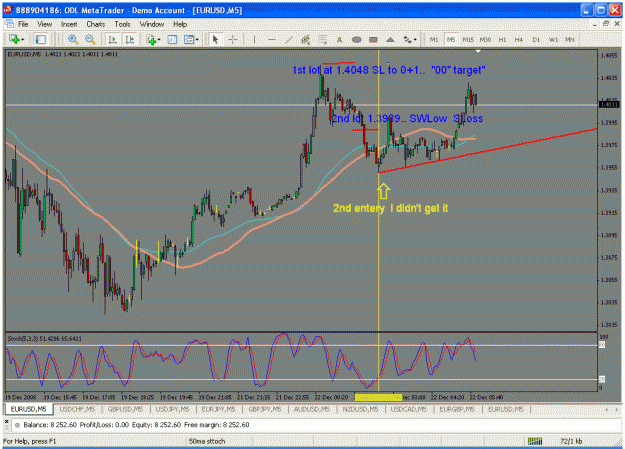Zoom out on the chart

[90, 39]
